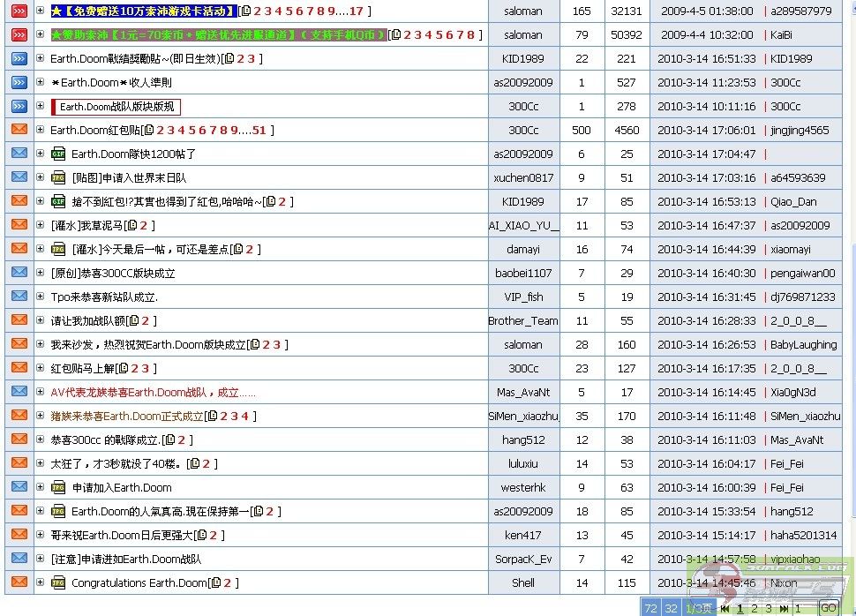Click JPG icon beside Congratulations Earth.Doom
The width and height of the screenshot is (856, 616).
coord(58,583)
